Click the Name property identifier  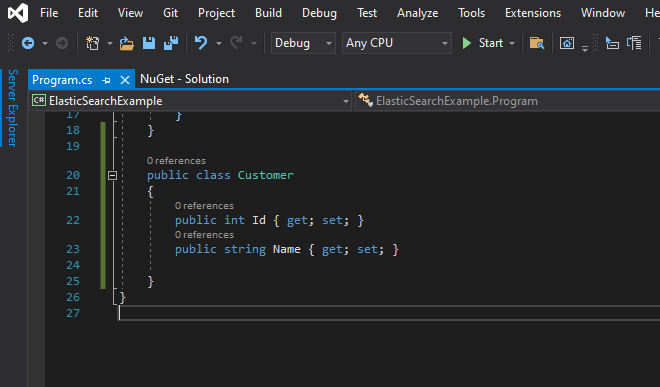coord(287,249)
